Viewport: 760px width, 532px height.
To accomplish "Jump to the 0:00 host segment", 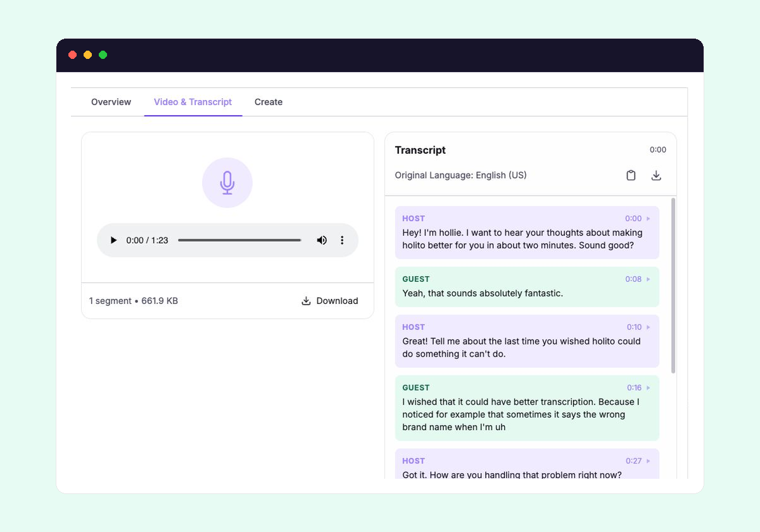I will pos(638,218).
